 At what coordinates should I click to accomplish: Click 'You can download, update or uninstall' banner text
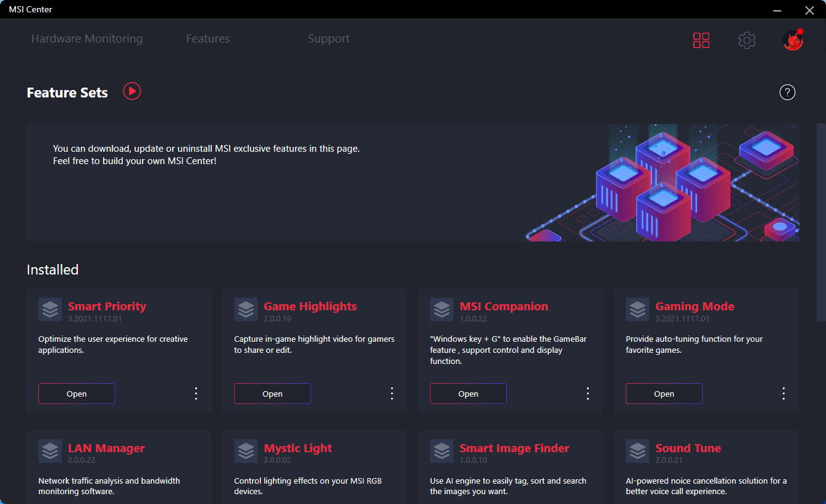point(206,149)
